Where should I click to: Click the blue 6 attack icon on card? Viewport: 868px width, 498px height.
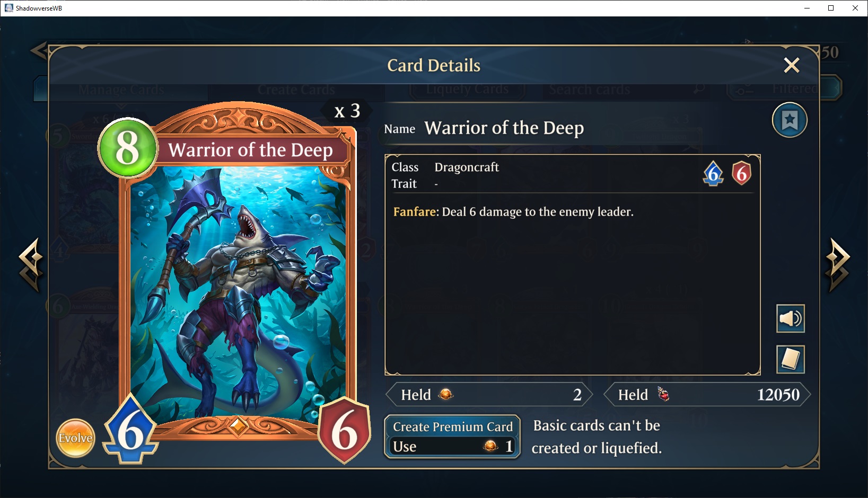(131, 431)
